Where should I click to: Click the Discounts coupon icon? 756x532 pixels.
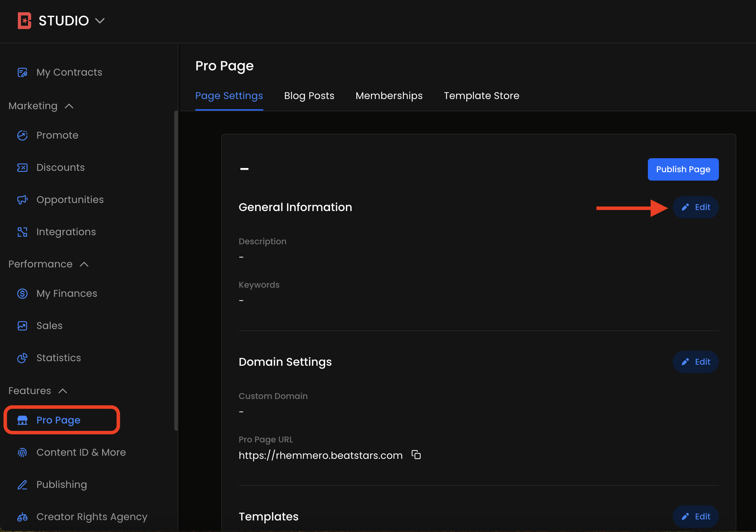pyautogui.click(x=22, y=168)
